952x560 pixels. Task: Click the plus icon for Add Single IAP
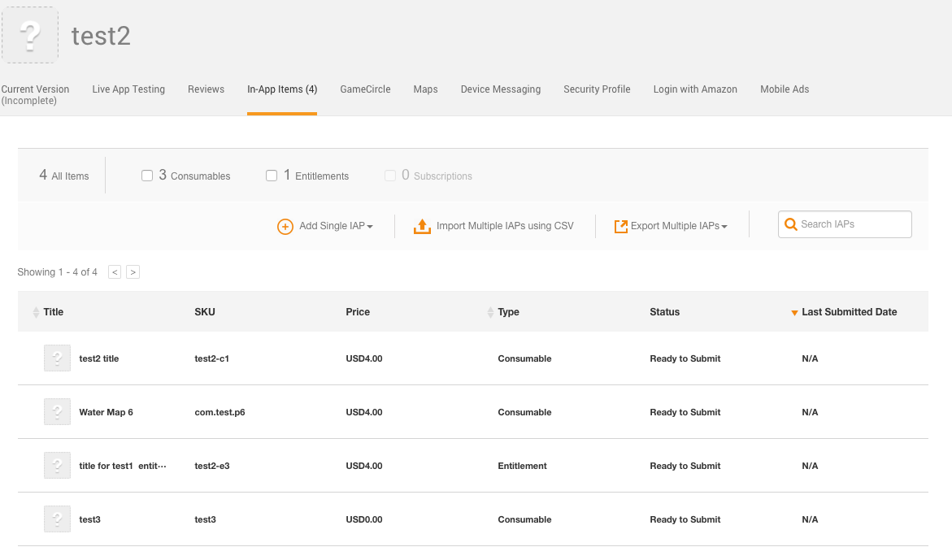coord(285,227)
